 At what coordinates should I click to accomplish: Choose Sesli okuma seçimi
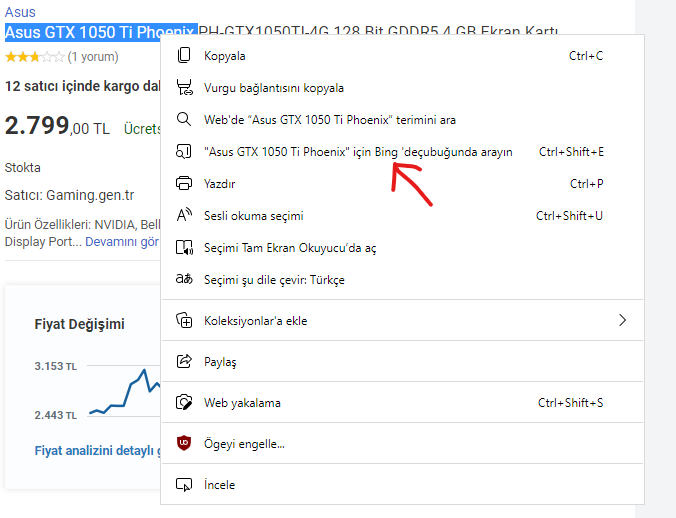tap(402, 215)
